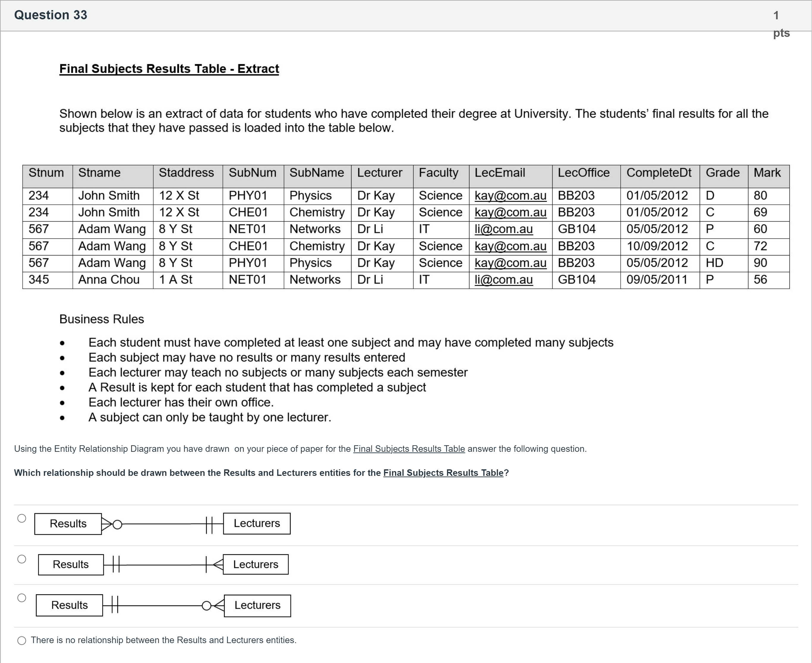Screen dimensions: 812x663
Task: Choose 'There is no relationship' radio option
Action: 22,640
